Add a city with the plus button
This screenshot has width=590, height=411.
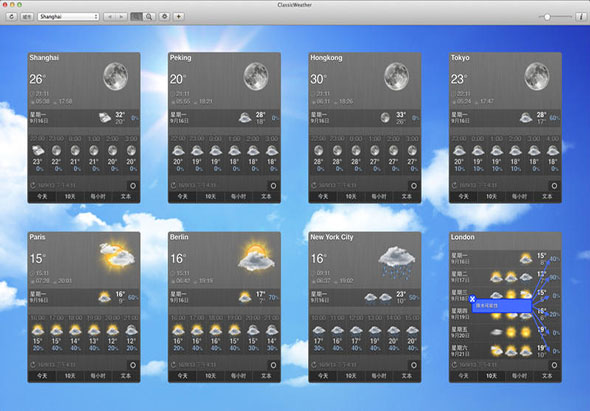(x=179, y=17)
